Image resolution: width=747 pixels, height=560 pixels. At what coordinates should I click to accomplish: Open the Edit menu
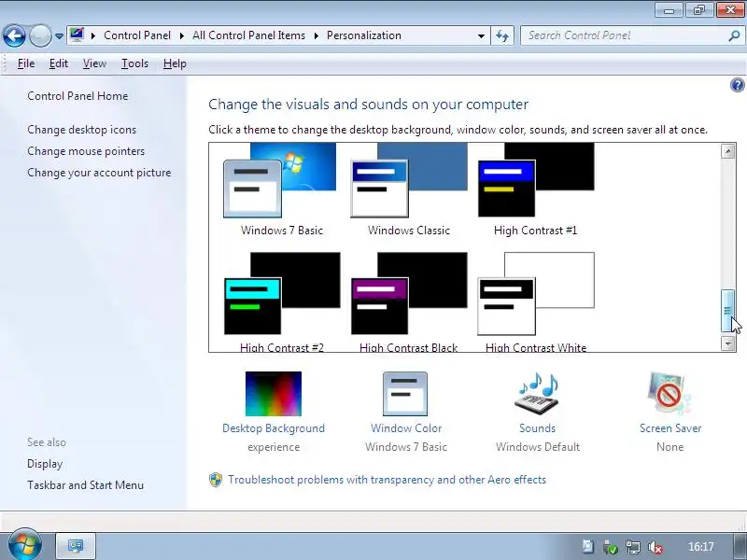(x=59, y=63)
